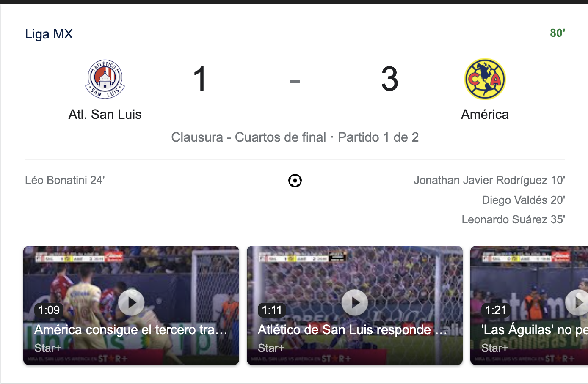Click the Clausura Cuartos de final subtitle
This screenshot has width=588, height=384.
coord(295,137)
